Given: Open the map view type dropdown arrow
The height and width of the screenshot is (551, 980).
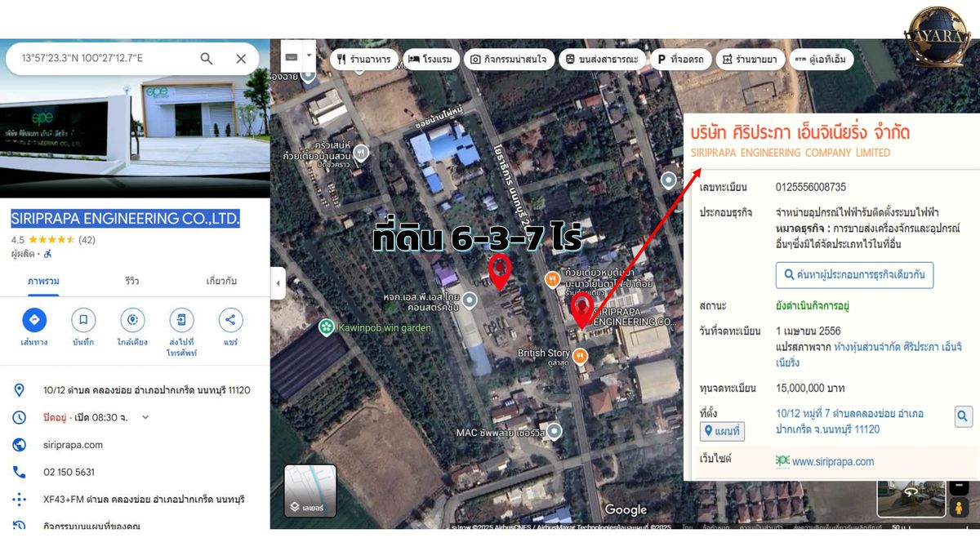Looking at the screenshot, I should pyautogui.click(x=309, y=58).
